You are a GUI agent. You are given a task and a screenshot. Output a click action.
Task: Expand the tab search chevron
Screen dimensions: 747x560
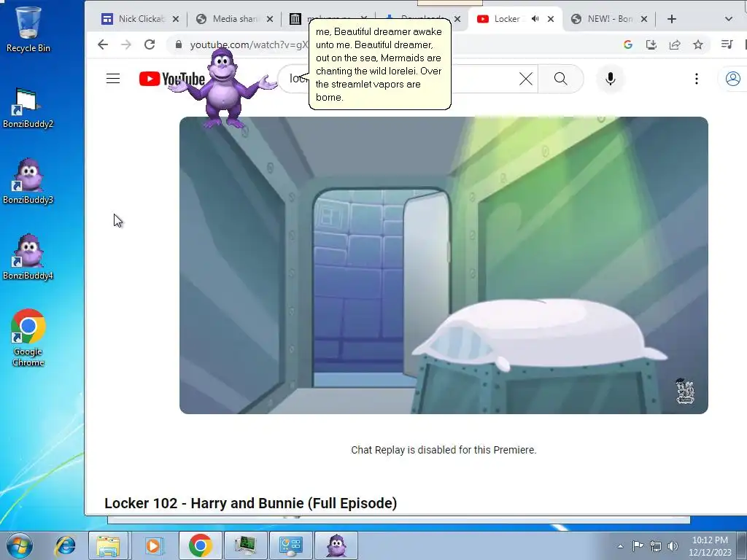tap(729, 19)
